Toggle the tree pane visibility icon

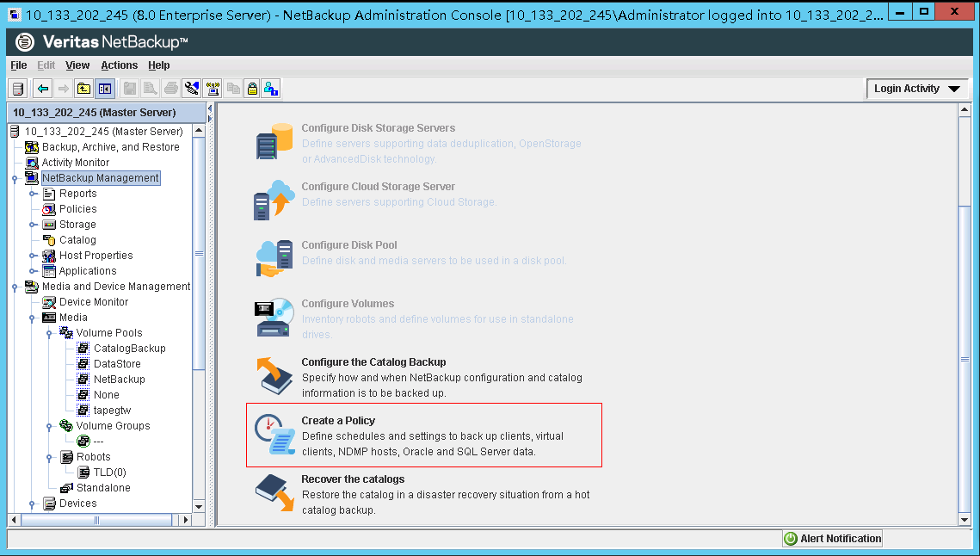pos(104,88)
